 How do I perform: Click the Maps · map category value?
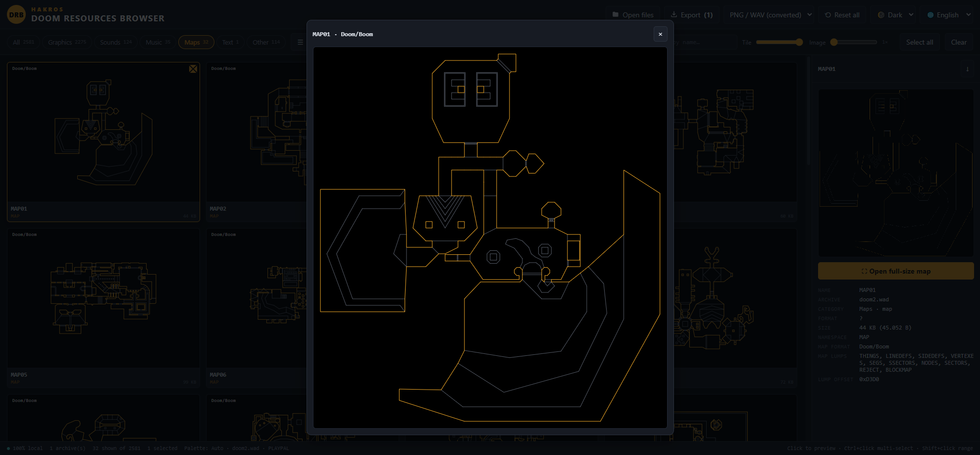876,309
